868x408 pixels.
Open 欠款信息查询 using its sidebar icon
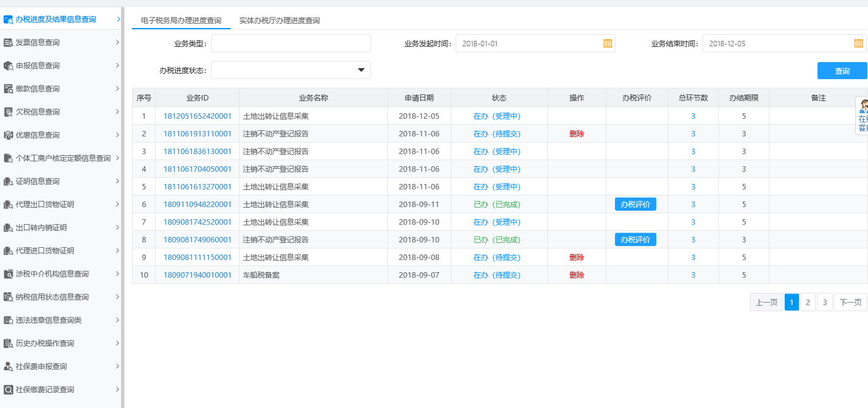(x=9, y=111)
